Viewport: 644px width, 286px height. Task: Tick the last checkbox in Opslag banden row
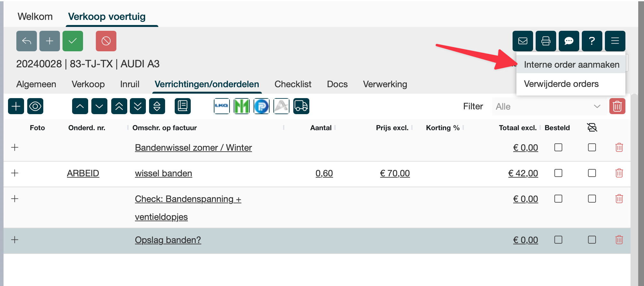pyautogui.click(x=592, y=240)
